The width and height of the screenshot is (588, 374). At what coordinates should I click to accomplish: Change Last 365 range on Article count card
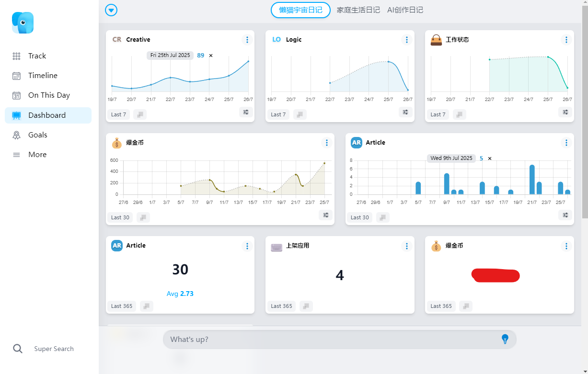pos(122,306)
